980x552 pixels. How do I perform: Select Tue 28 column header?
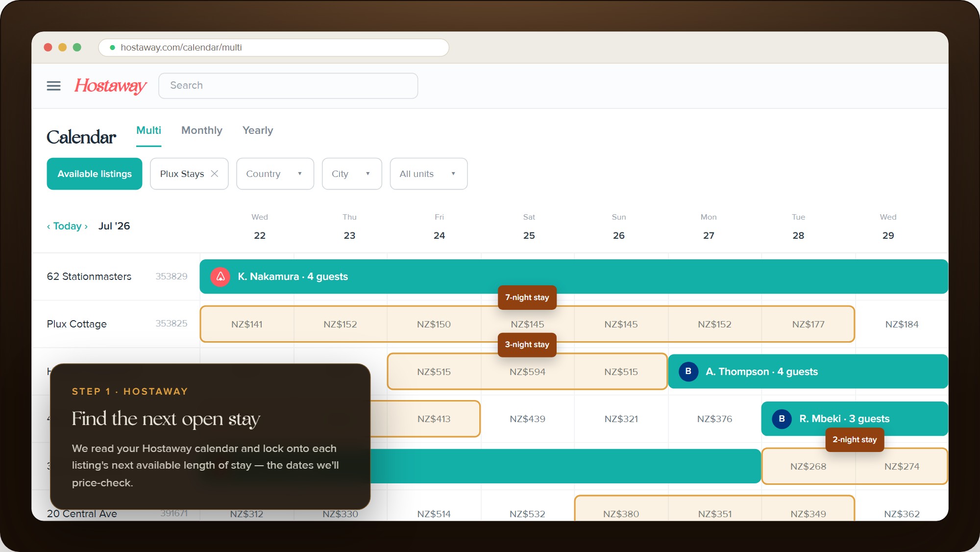tap(798, 227)
